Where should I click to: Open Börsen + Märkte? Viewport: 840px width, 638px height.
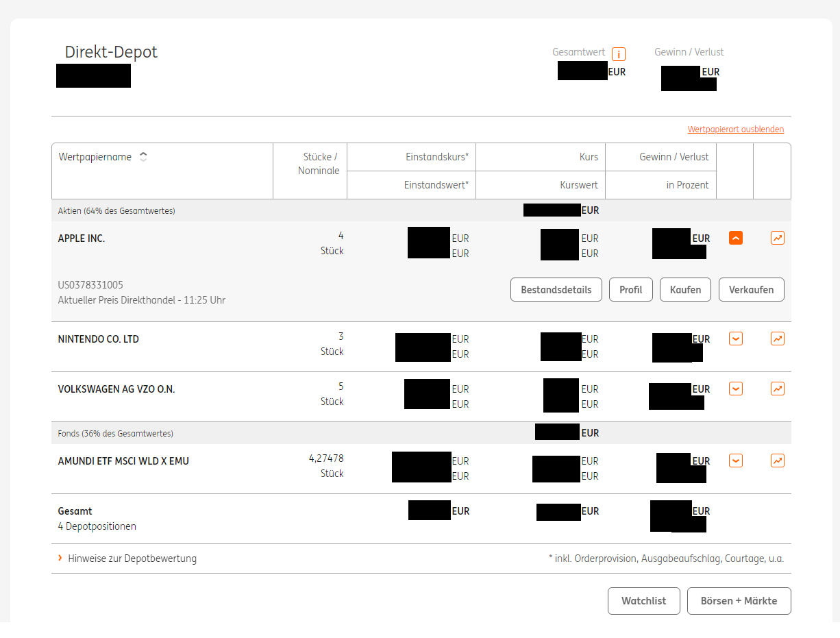click(x=739, y=601)
